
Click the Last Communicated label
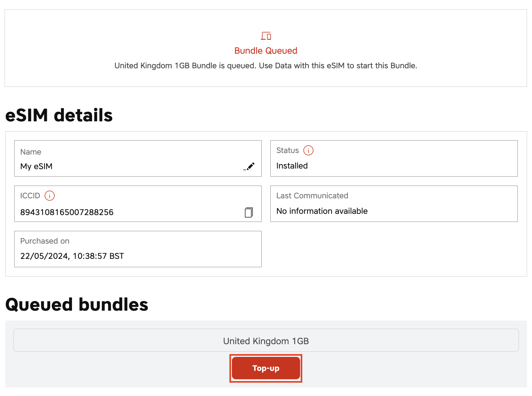click(312, 196)
